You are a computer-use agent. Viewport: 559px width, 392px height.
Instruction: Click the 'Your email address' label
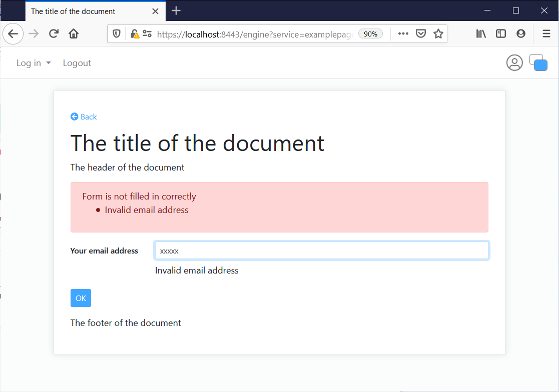104,250
